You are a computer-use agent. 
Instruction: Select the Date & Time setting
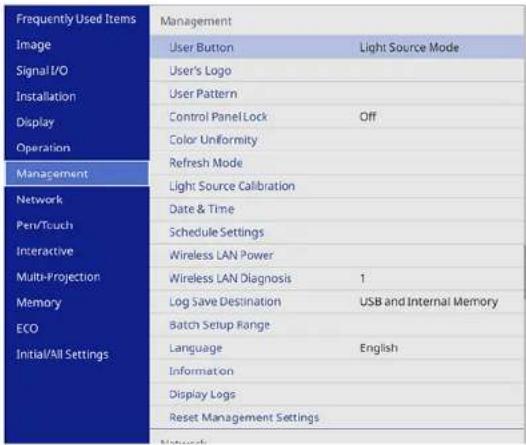click(x=337, y=209)
